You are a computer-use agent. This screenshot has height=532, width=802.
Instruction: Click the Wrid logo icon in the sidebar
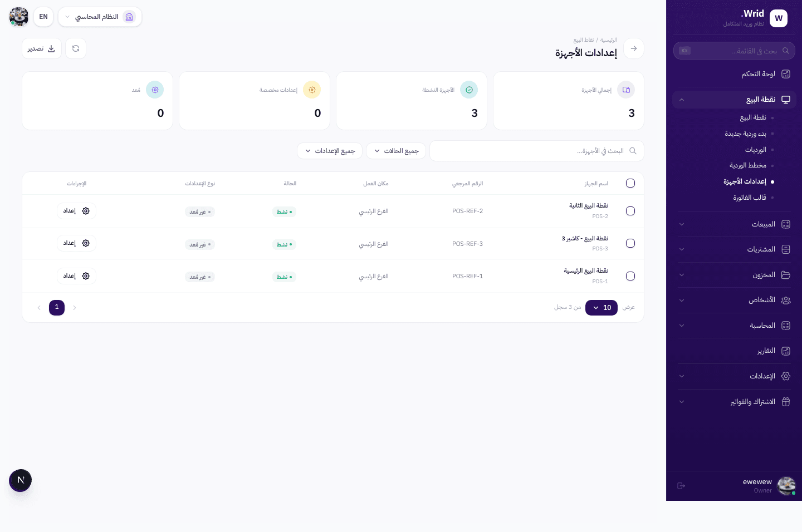coord(778,18)
